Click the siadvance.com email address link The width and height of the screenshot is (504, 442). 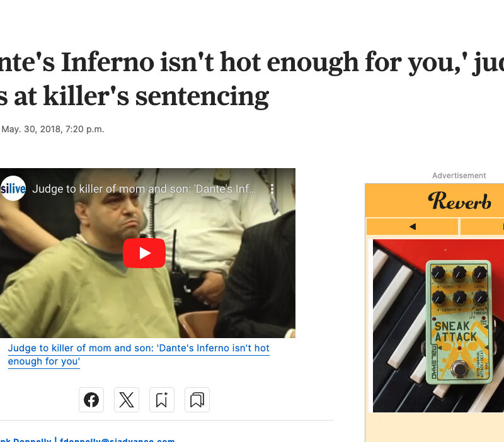[117, 439]
